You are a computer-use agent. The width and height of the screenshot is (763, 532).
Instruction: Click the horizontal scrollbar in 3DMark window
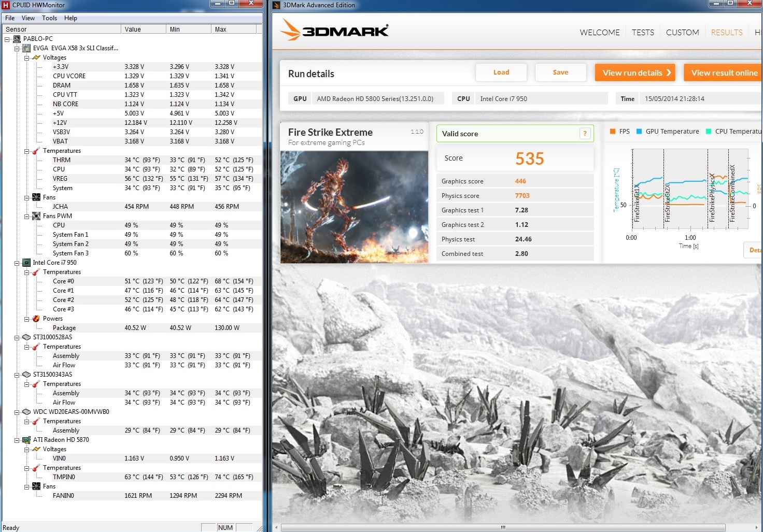502,527
